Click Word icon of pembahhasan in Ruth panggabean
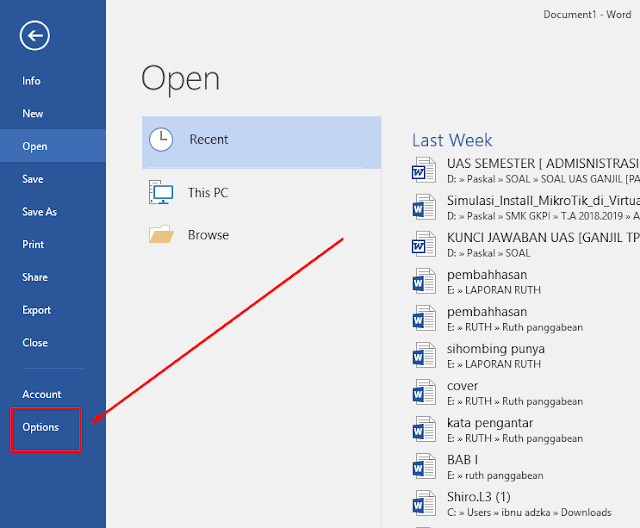640x528 pixels. coord(424,318)
